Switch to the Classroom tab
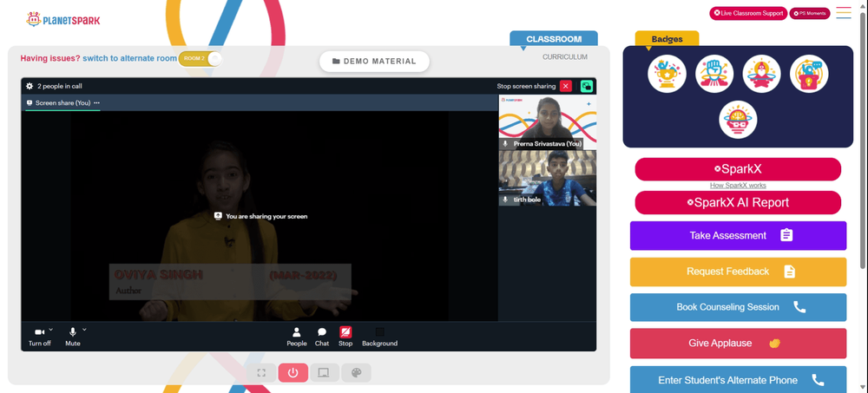The height and width of the screenshot is (393, 868). click(554, 39)
